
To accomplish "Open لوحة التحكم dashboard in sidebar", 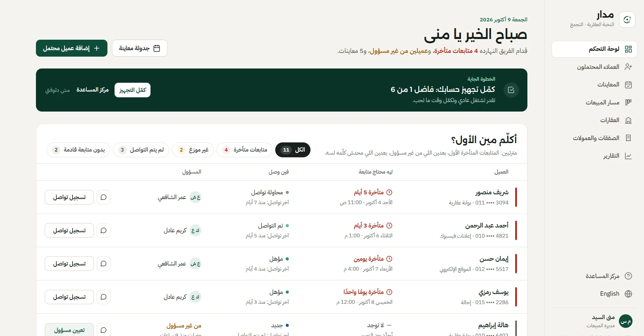I will 594,49.
